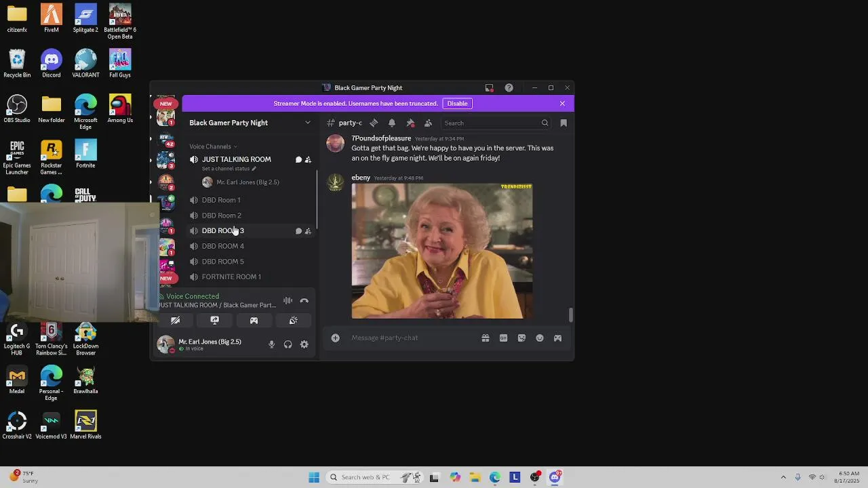Join the DBD ROOM 5 voice channel

[x=250, y=262]
